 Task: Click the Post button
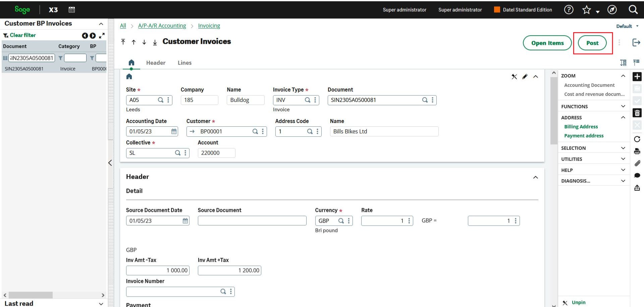click(592, 43)
